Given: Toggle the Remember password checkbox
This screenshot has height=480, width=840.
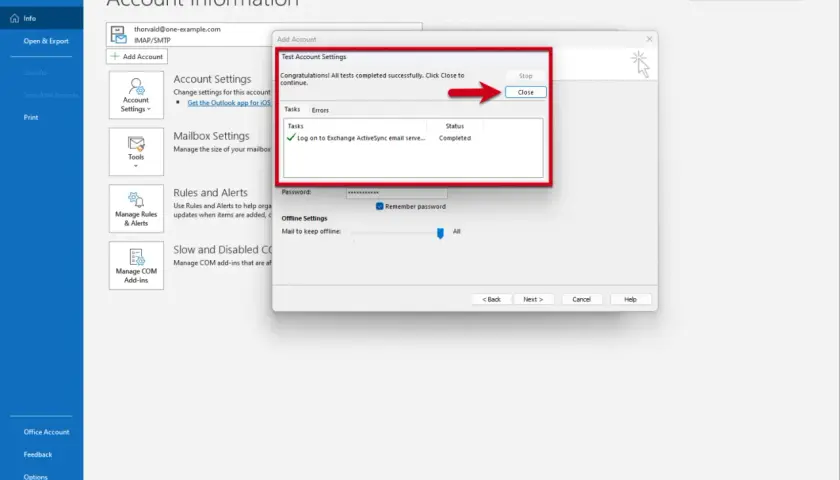Looking at the screenshot, I should (x=380, y=206).
